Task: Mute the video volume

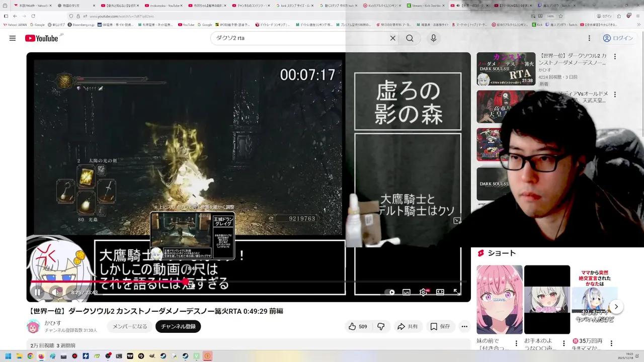Action: (56, 292)
